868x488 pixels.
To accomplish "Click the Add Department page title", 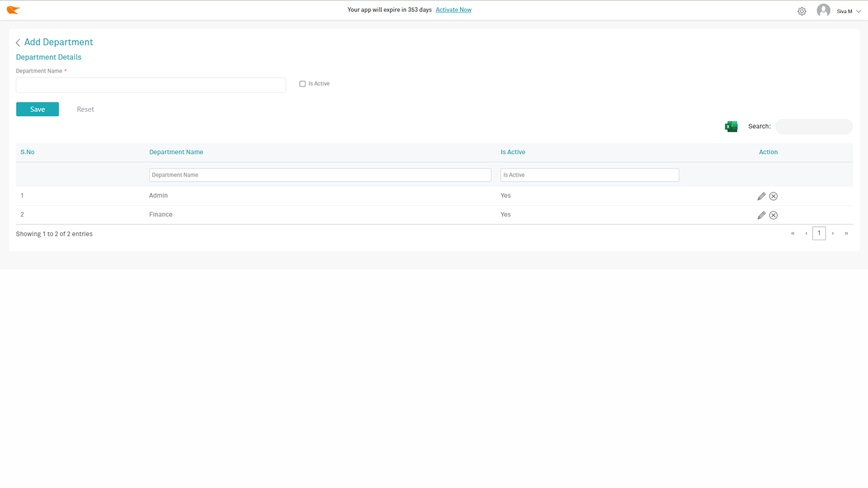I will (58, 43).
